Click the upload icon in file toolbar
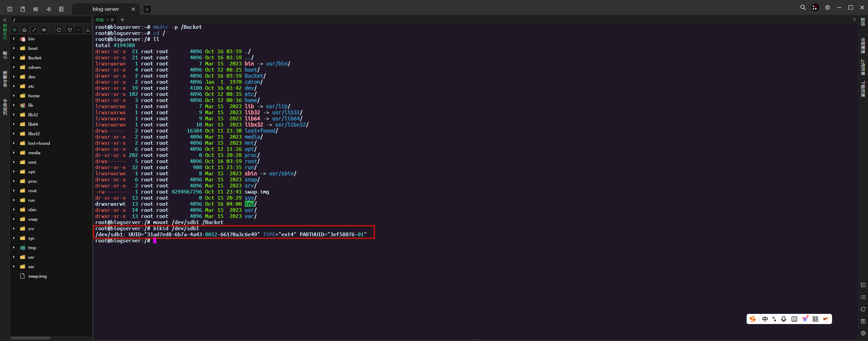 tap(88, 30)
